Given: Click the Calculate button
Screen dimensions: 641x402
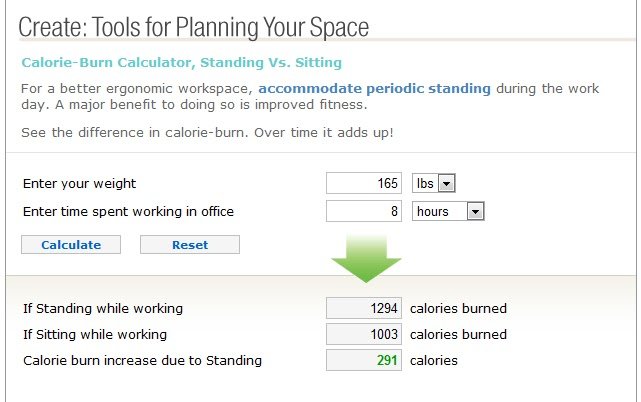Looking at the screenshot, I should click(x=70, y=245).
